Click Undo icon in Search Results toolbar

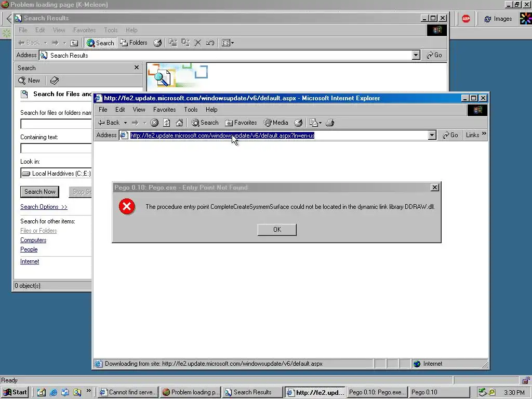tap(210, 43)
